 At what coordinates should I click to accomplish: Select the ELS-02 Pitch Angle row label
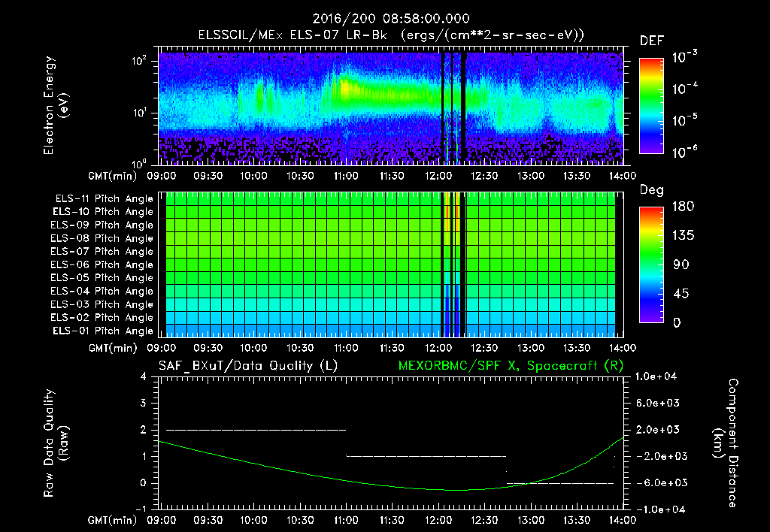point(102,318)
